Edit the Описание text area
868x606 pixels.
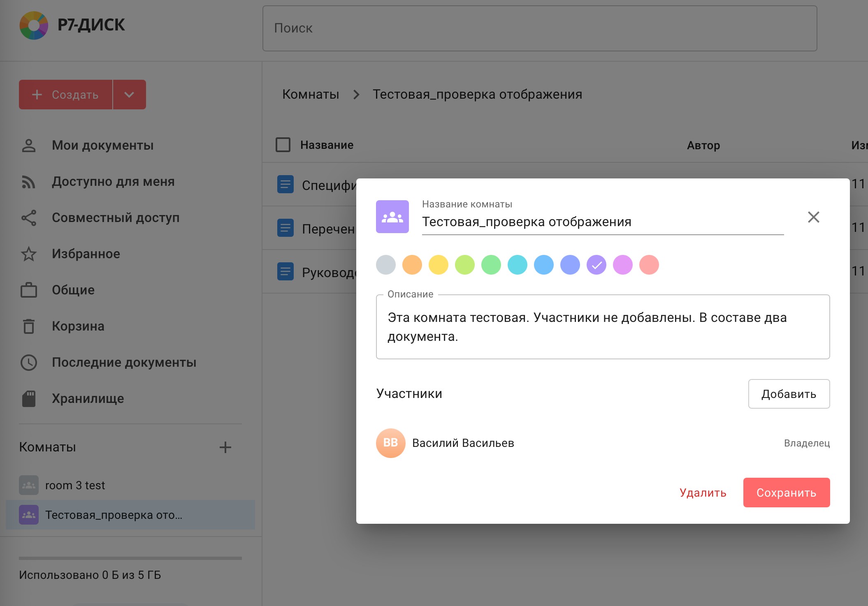pyautogui.click(x=603, y=327)
